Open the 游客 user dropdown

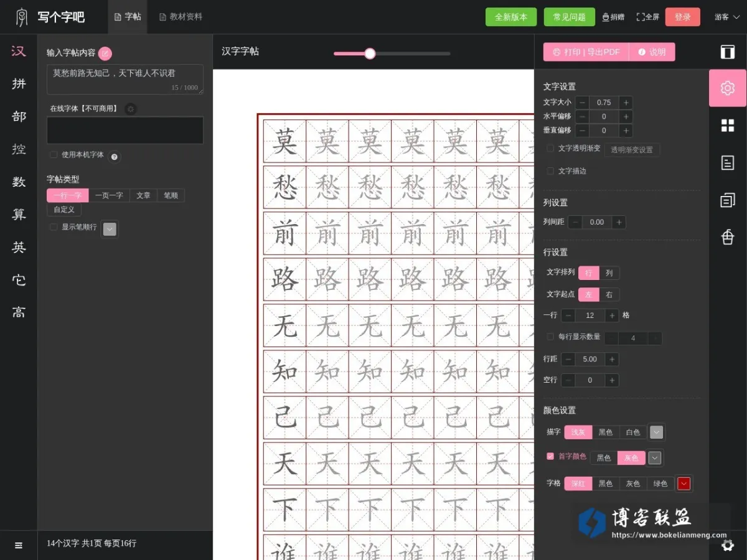point(727,17)
